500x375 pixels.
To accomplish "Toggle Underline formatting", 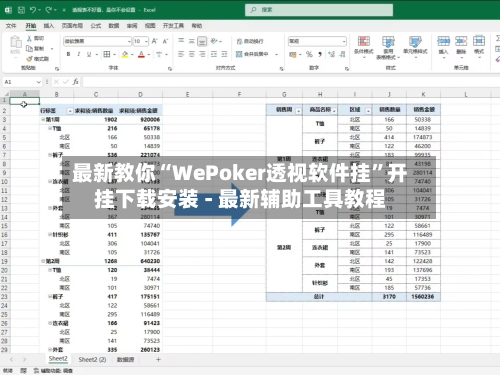I will [x=89, y=54].
